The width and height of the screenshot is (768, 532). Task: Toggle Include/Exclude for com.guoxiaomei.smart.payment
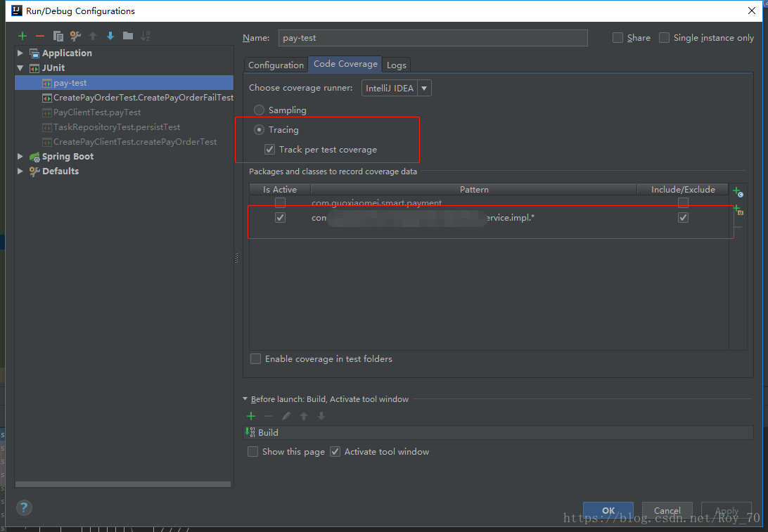(684, 202)
